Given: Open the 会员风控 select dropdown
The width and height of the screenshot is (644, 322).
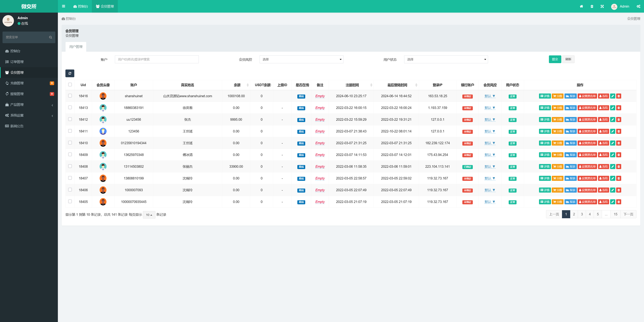Looking at the screenshot, I should [x=301, y=59].
